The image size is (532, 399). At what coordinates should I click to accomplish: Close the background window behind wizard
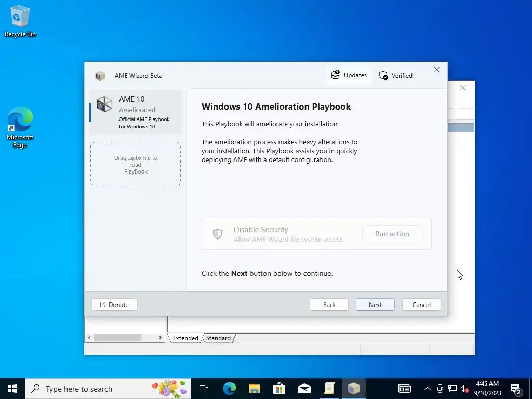[462, 88]
